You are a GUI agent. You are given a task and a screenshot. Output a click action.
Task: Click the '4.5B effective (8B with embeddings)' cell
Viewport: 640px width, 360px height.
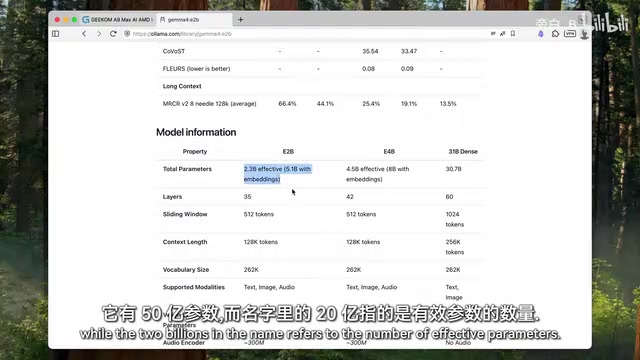(x=378, y=174)
